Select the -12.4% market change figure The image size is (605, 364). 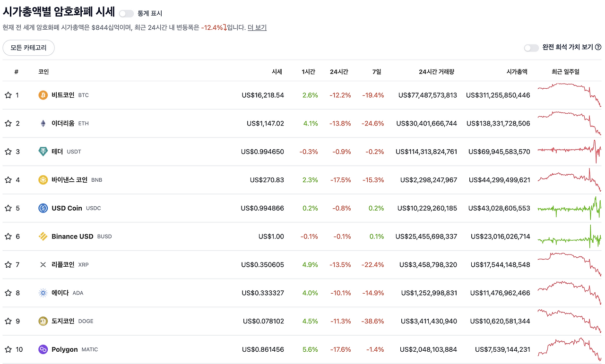[x=212, y=27]
